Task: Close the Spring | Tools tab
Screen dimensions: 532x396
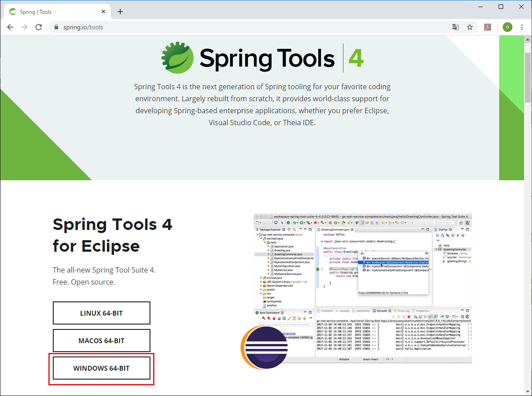Action: [x=103, y=12]
